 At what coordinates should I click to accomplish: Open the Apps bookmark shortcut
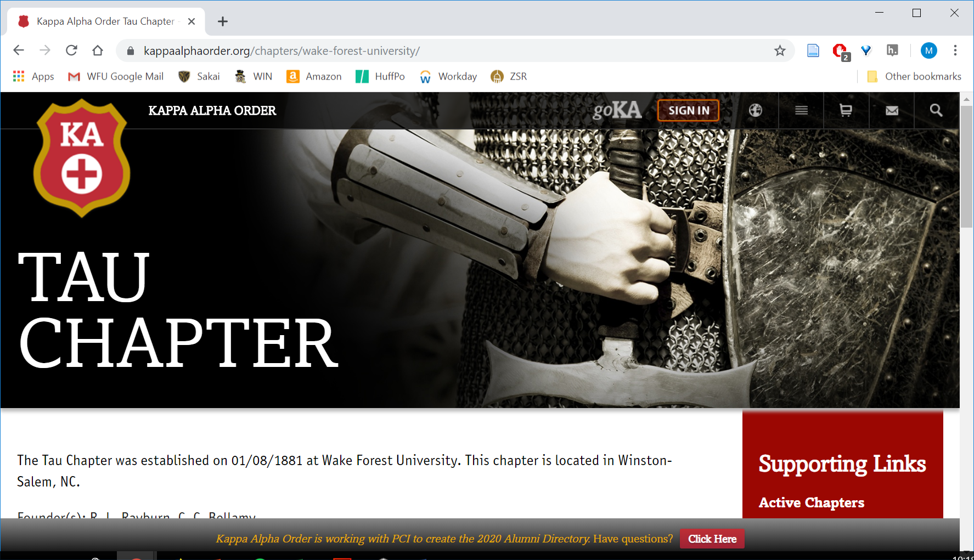click(x=33, y=76)
